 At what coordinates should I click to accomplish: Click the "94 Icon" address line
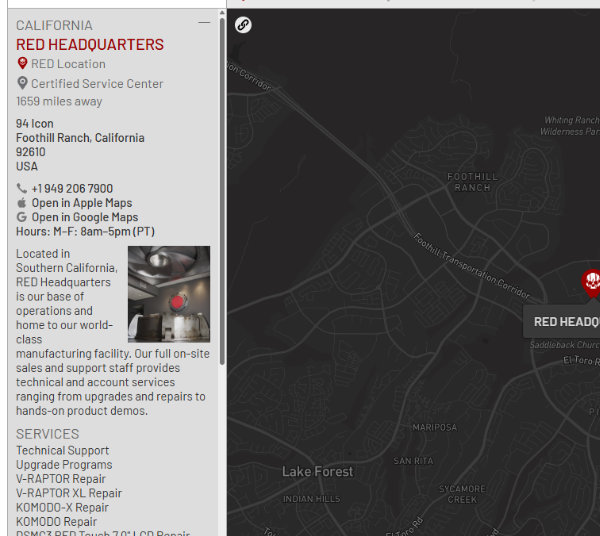35,124
